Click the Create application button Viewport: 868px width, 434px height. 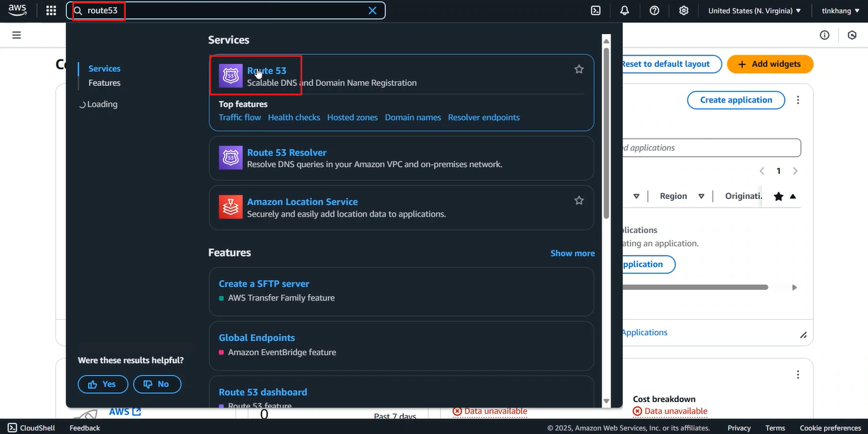pyautogui.click(x=736, y=100)
